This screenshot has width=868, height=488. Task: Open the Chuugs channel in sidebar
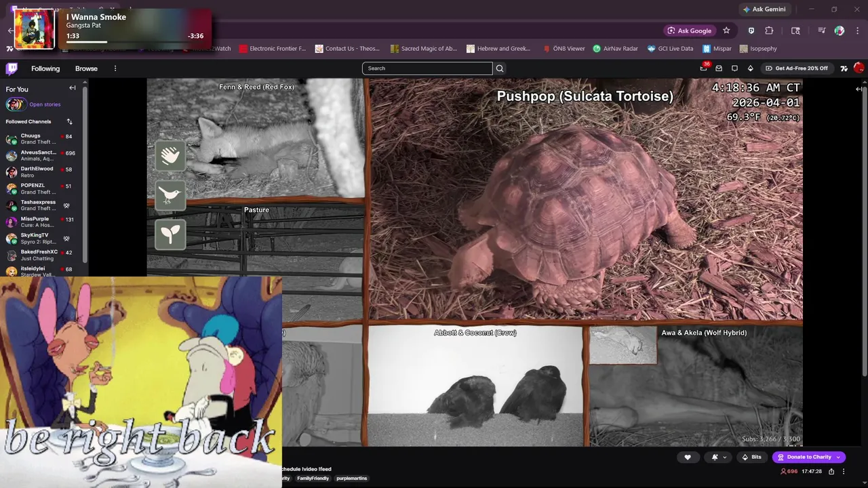coord(41,139)
